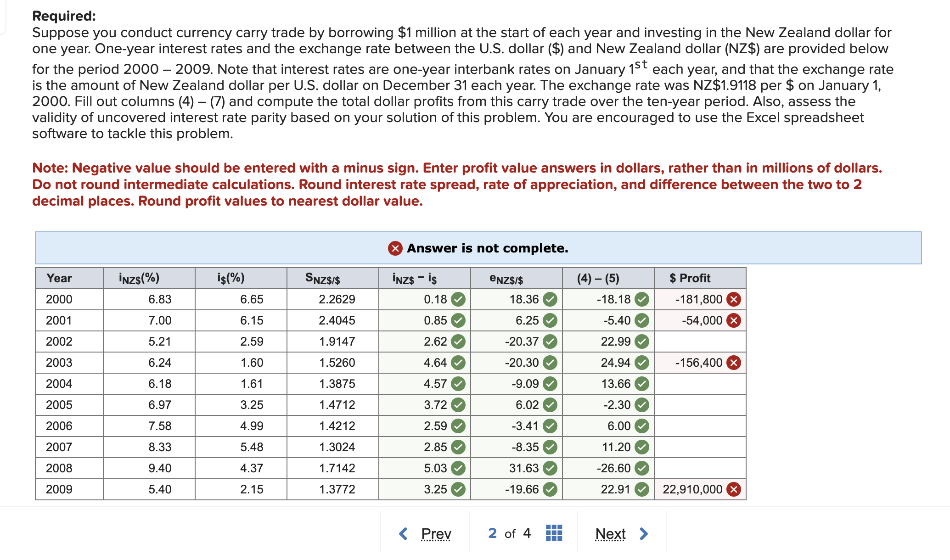Click red X beside -156,400 profit
The image size is (950, 560).
tap(734, 363)
